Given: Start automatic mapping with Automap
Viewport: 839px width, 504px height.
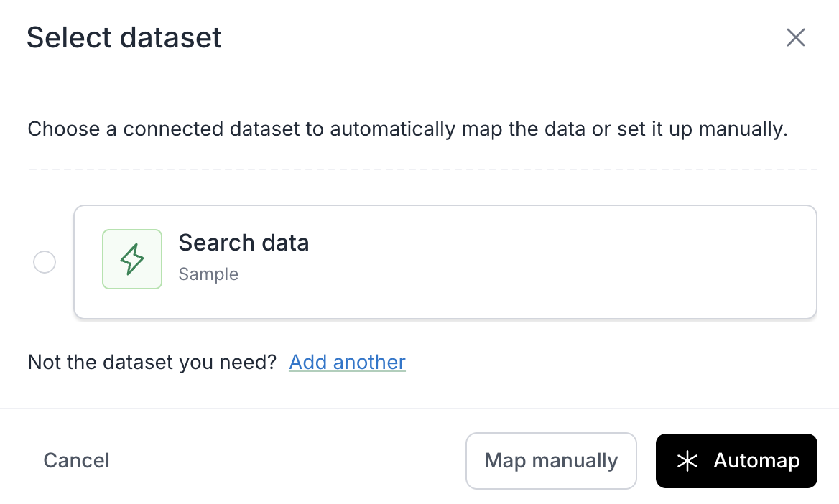Looking at the screenshot, I should 736,461.
